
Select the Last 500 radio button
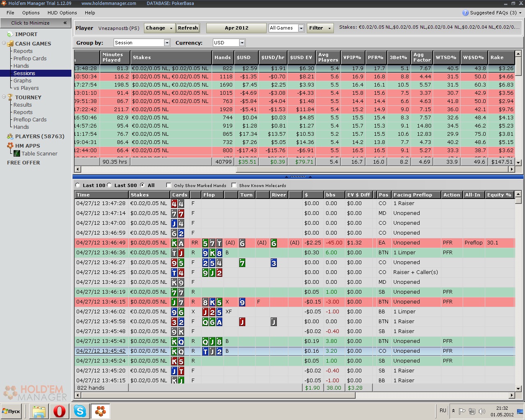pyautogui.click(x=110, y=185)
